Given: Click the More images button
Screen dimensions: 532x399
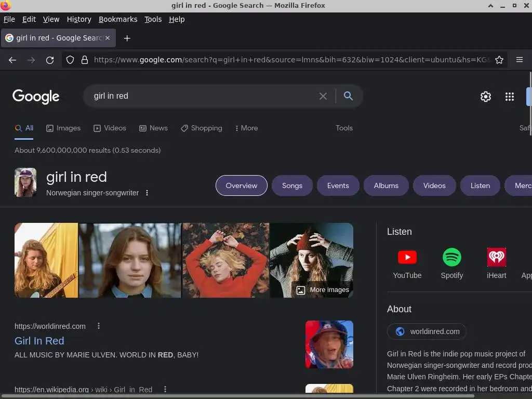Looking at the screenshot, I should coord(323,290).
